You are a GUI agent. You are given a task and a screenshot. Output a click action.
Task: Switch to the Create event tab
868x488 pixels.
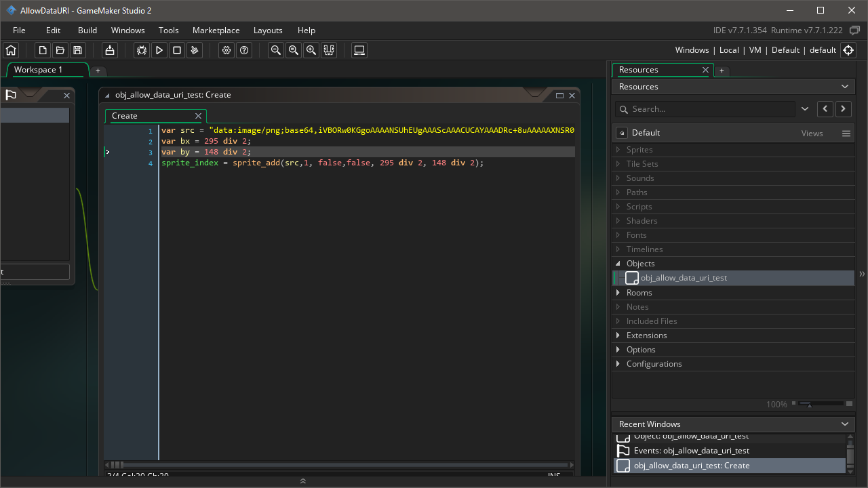point(124,115)
